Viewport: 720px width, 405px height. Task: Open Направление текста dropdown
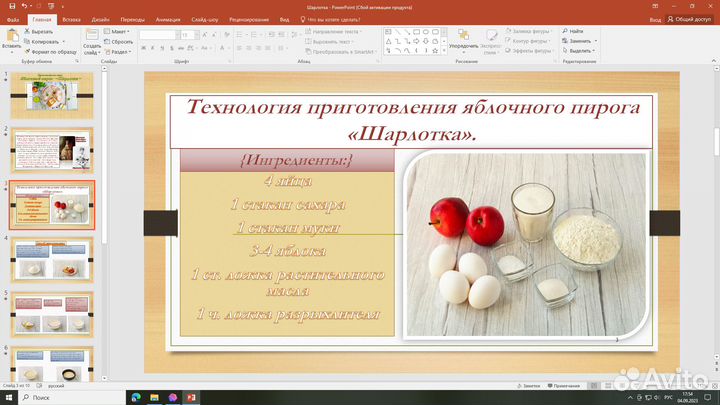(x=333, y=31)
